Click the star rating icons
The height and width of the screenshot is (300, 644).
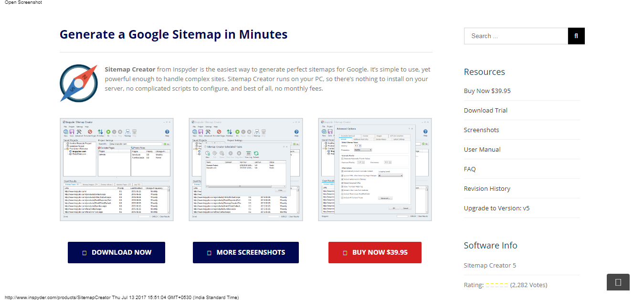click(496, 285)
